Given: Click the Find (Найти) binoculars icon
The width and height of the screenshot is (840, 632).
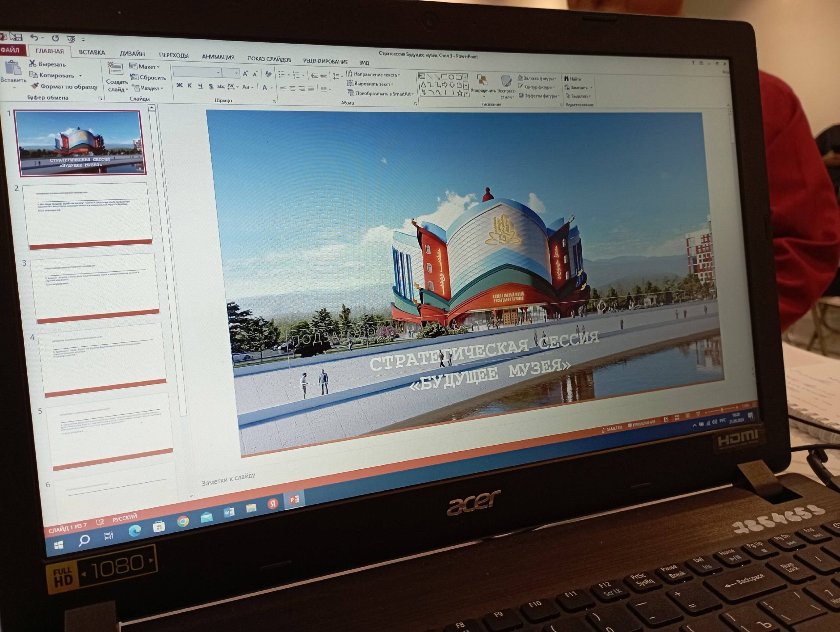Looking at the screenshot, I should point(566,79).
